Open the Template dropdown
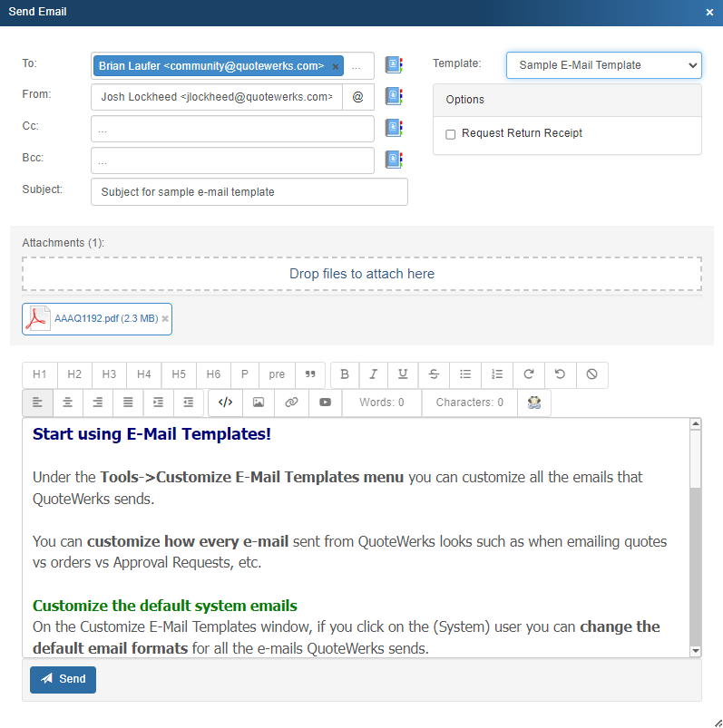 (603, 65)
